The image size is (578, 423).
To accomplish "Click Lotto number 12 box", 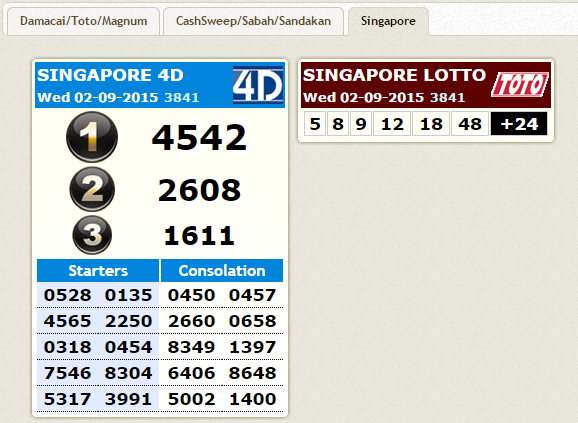I will pyautogui.click(x=392, y=124).
